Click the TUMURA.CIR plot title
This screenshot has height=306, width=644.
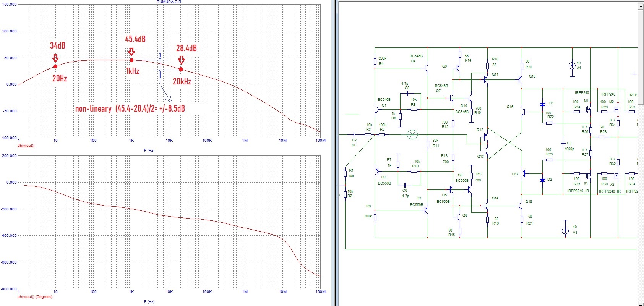(x=169, y=2)
